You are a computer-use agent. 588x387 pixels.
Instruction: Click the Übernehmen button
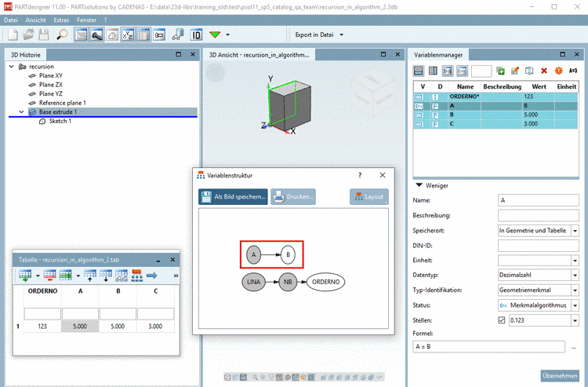(560, 376)
